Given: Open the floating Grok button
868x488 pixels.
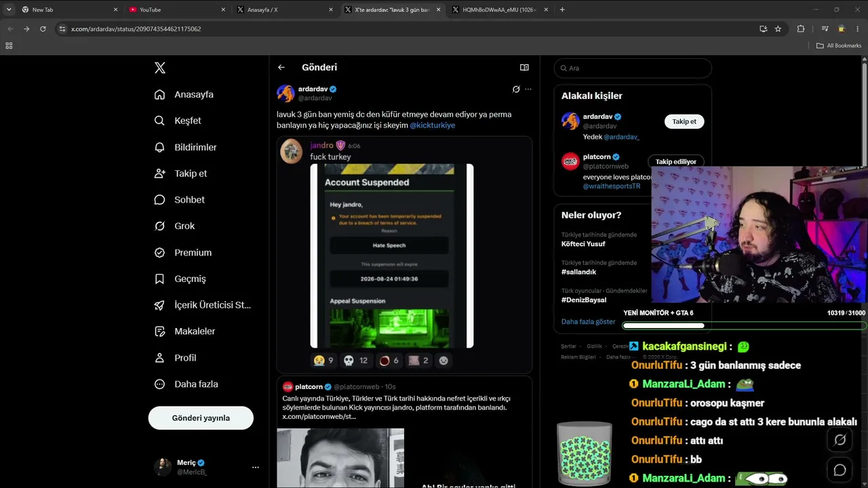Looking at the screenshot, I should 840,440.
